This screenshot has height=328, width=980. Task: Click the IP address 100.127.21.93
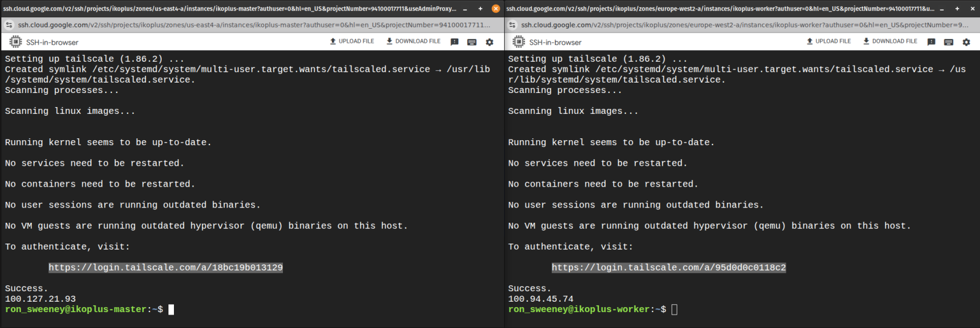[40, 299]
